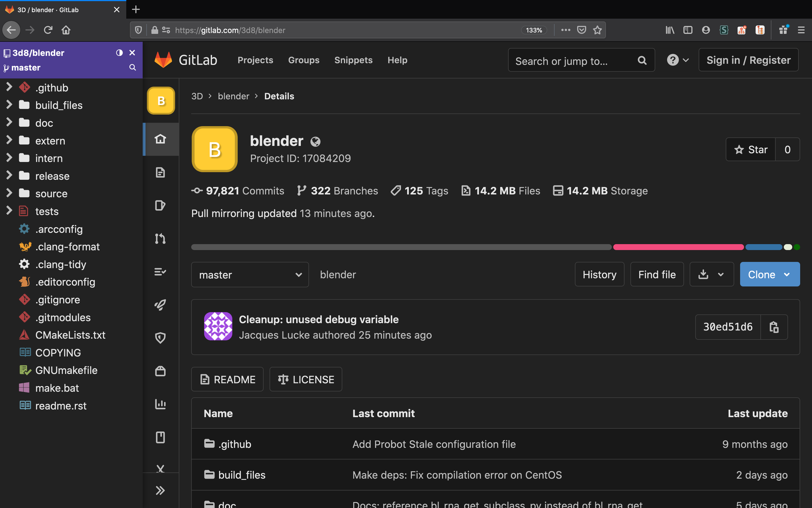Click Sign in / Register

tap(748, 60)
